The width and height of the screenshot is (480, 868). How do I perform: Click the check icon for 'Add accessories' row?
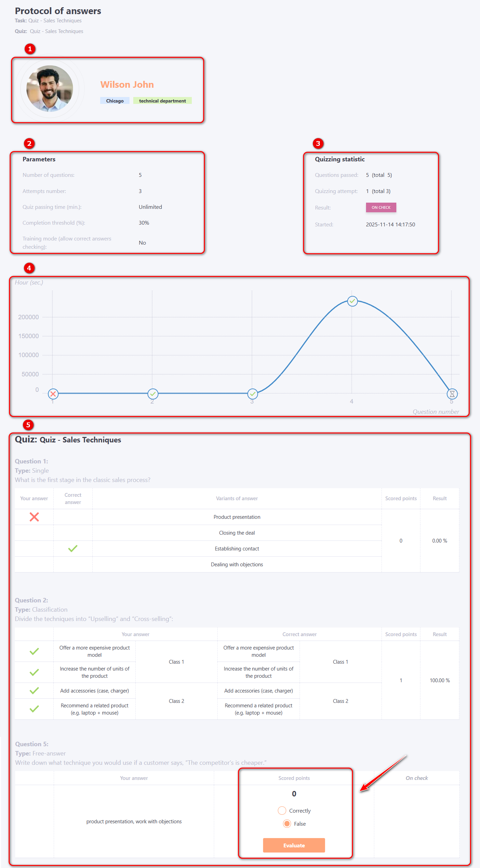(34, 690)
